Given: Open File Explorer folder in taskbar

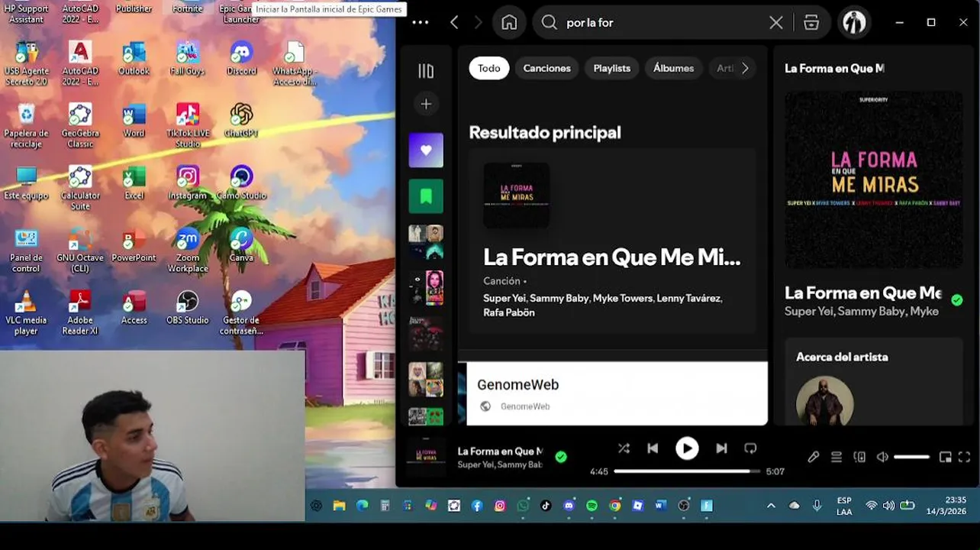Looking at the screenshot, I should coord(339,506).
